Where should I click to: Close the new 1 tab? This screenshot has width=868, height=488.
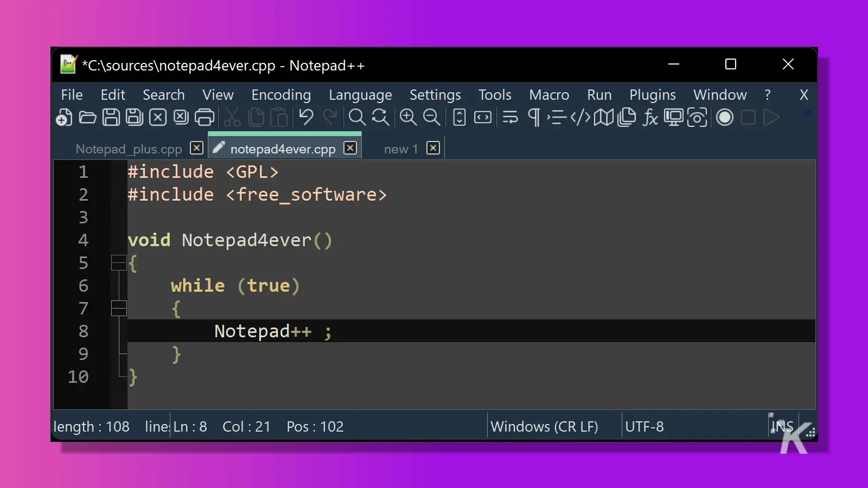[433, 148]
